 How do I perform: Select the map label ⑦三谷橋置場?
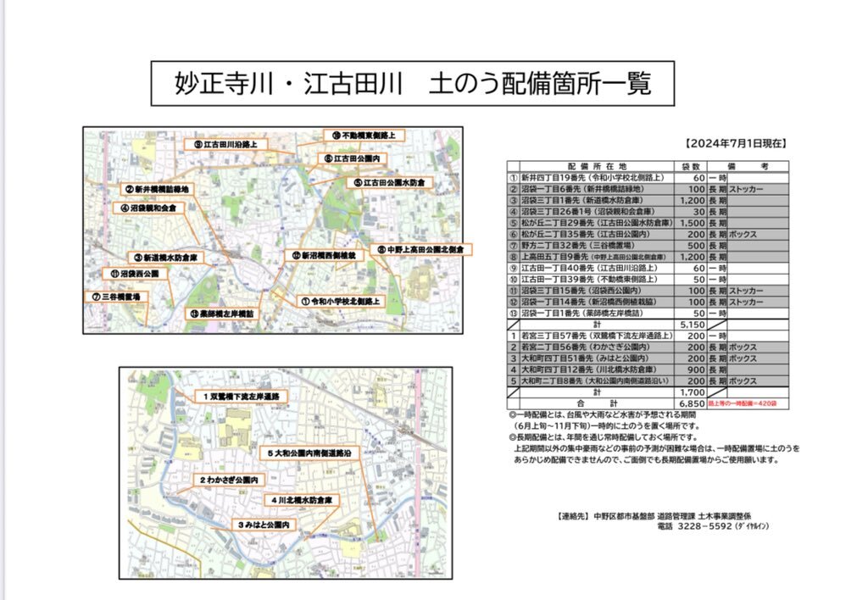pyautogui.click(x=117, y=297)
